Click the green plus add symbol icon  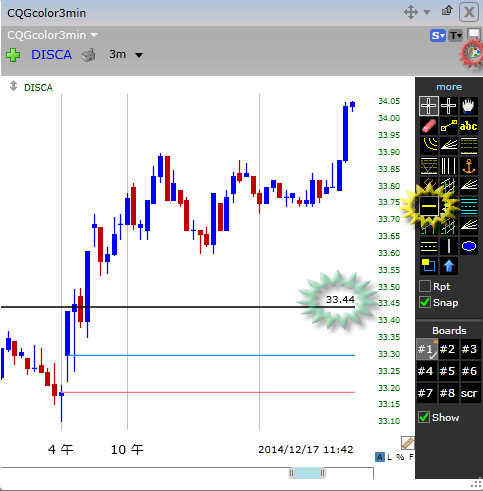pyautogui.click(x=13, y=55)
